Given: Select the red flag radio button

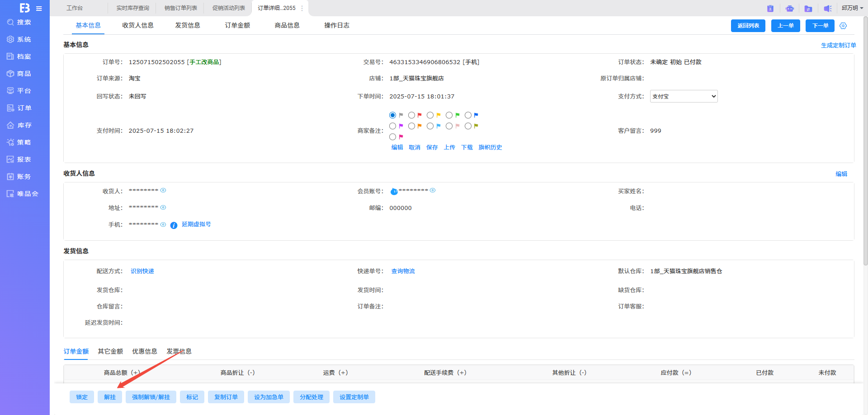Looking at the screenshot, I should (x=411, y=116).
